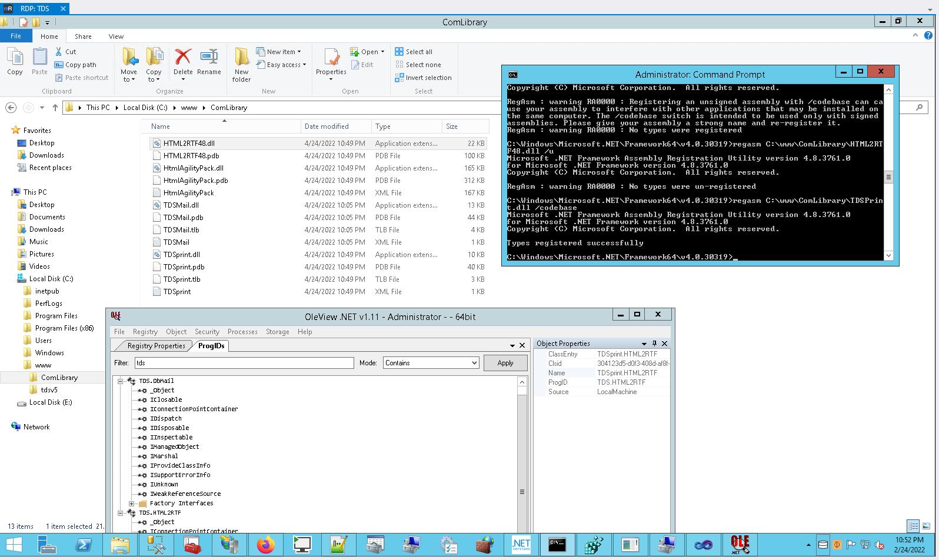Open Object Properties panel options dropdown
Screen dimensions: 939x560
644,344
